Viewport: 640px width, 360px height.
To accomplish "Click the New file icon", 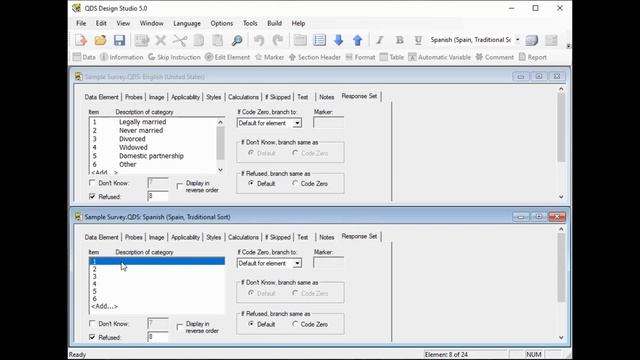I will coord(81,40).
